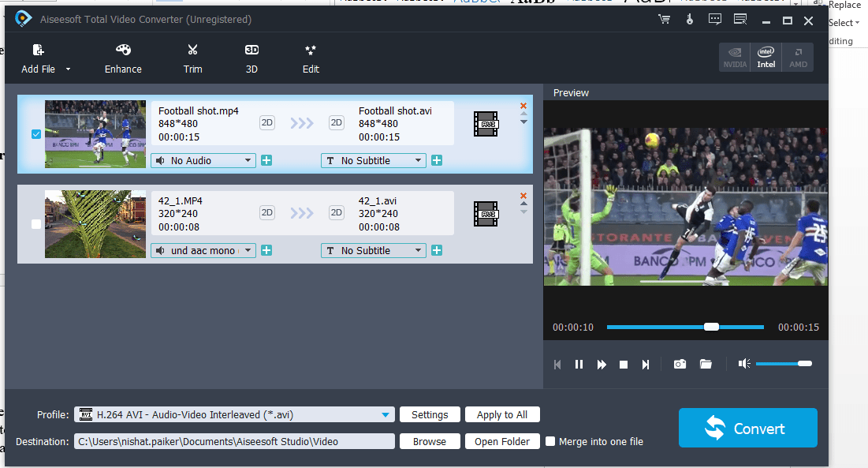Click the register key icon in title bar
The width and height of the screenshot is (868, 468).
pos(689,20)
